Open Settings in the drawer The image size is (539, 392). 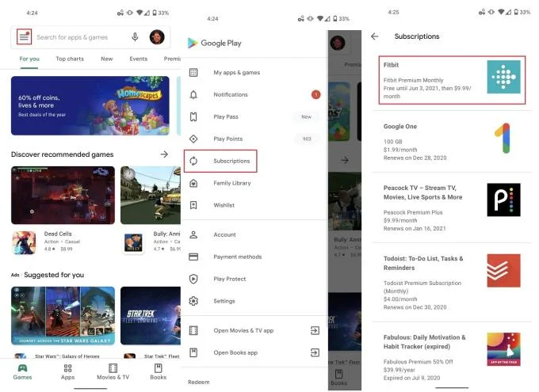pos(254,301)
